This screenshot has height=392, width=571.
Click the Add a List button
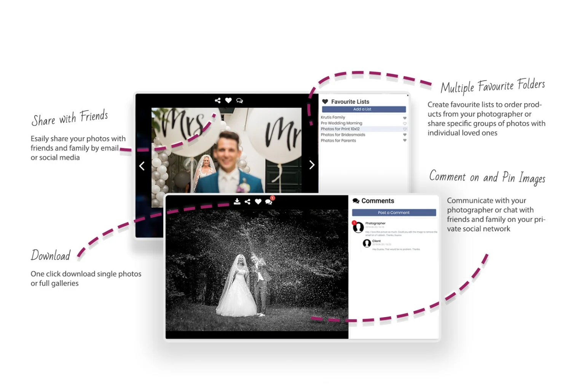(x=364, y=109)
